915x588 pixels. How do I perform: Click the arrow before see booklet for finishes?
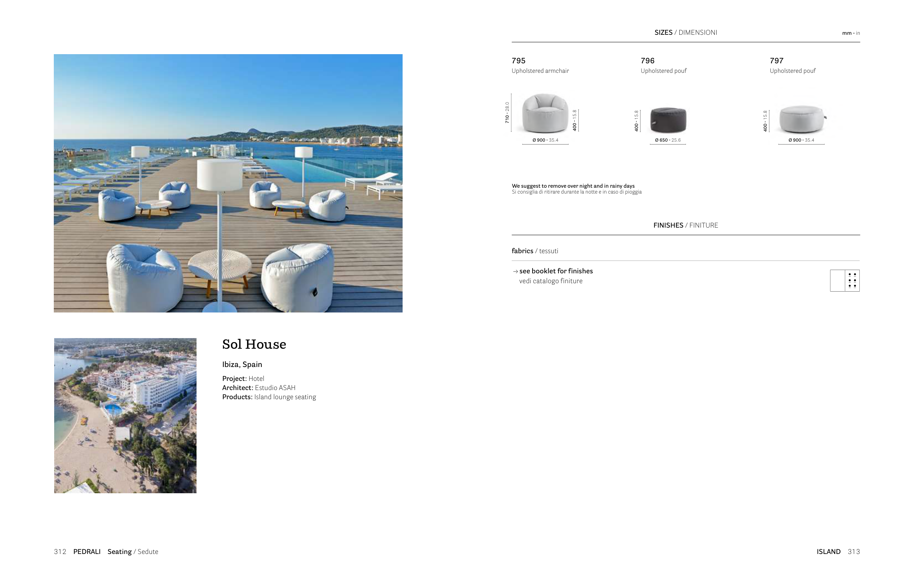click(515, 271)
